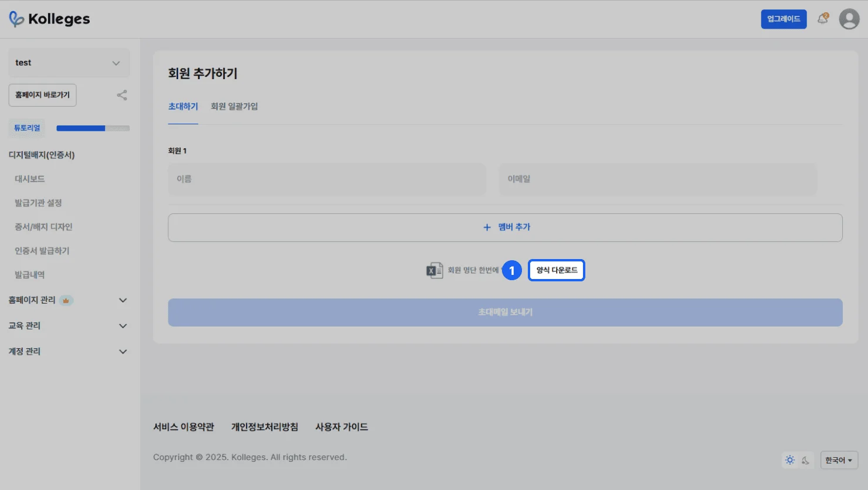Focus the 이메일 input field
Viewport: 868px width, 490px height.
pos(658,179)
